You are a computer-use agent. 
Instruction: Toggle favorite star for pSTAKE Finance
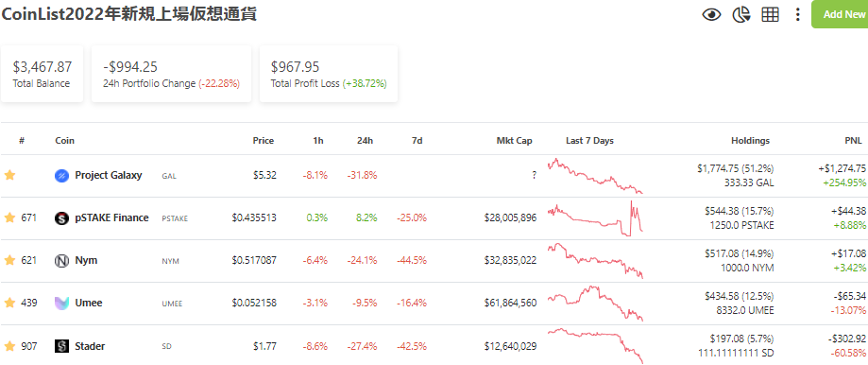pyautogui.click(x=9, y=218)
